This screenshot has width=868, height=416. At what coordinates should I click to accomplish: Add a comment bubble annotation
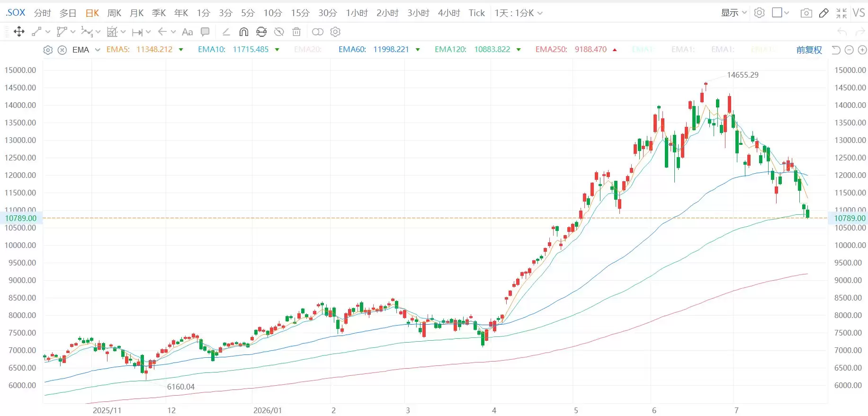click(x=205, y=32)
